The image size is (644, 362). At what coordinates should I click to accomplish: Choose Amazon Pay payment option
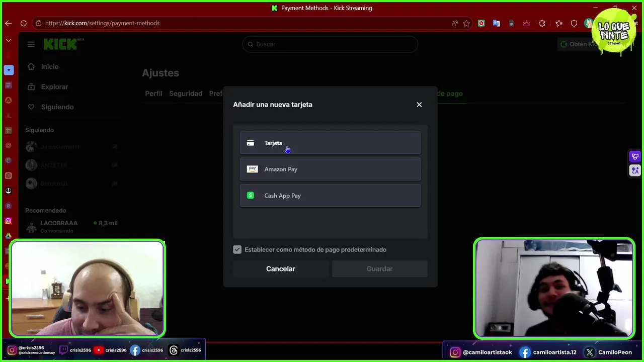click(x=330, y=169)
